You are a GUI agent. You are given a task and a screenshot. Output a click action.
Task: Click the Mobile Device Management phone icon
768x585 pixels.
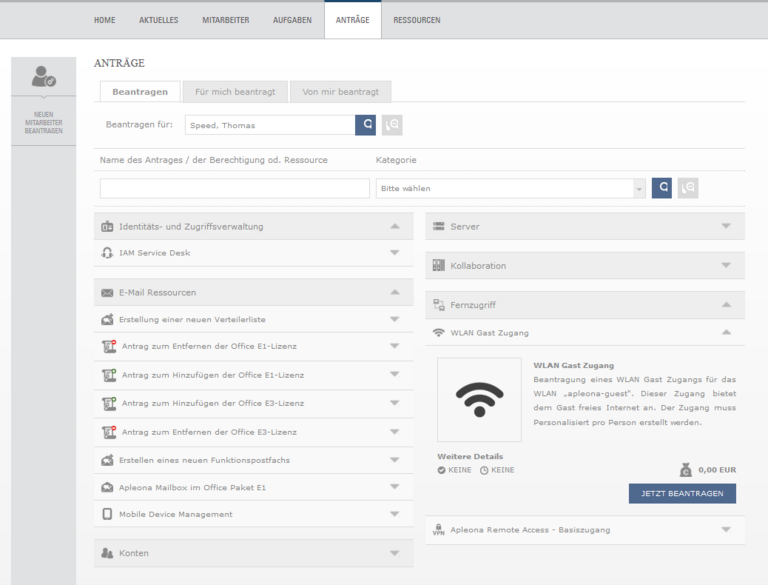tap(107, 514)
